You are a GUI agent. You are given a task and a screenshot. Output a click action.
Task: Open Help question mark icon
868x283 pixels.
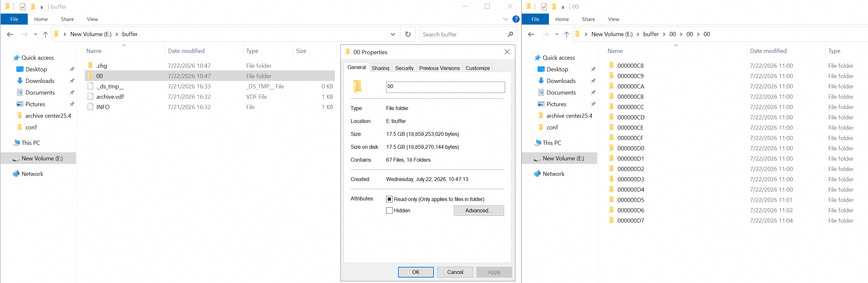pyautogui.click(x=515, y=19)
